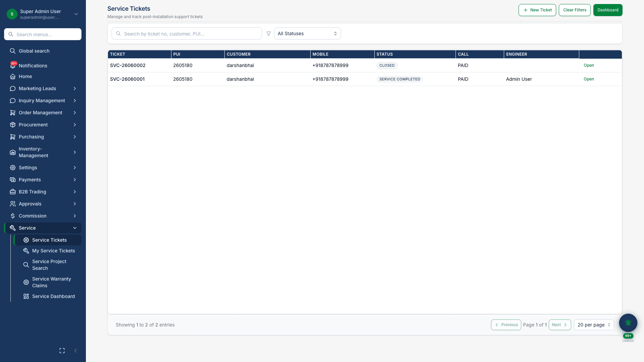
Task: Collapse the Service menu chevron
Action: click(x=75, y=228)
